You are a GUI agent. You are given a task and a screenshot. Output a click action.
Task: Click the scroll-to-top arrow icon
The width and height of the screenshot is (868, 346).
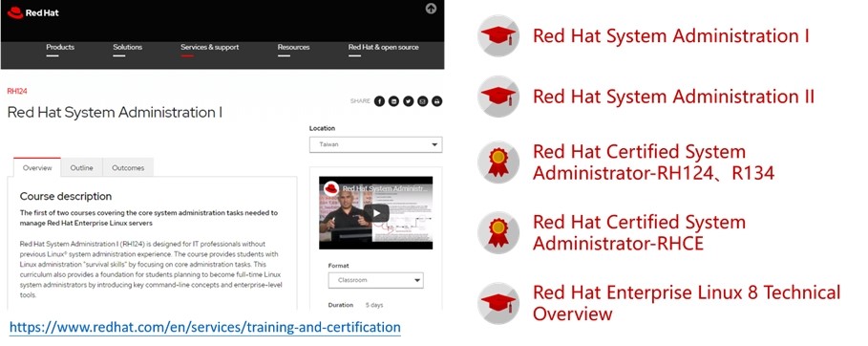click(431, 9)
